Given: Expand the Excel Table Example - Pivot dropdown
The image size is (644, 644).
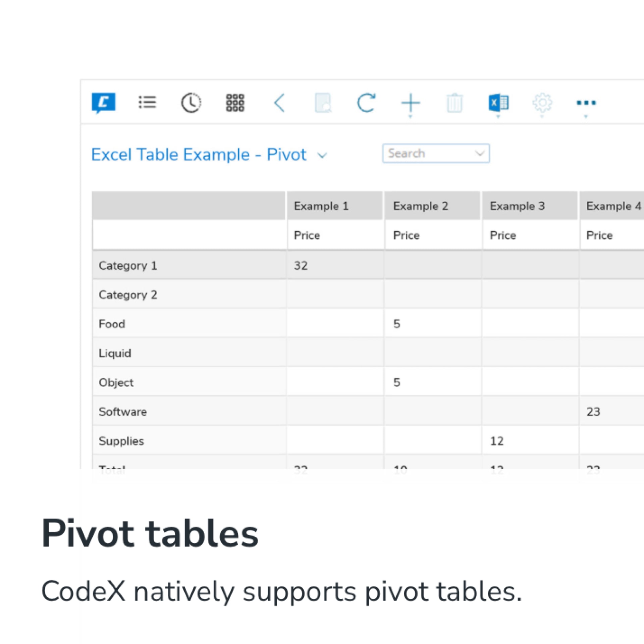Looking at the screenshot, I should tap(322, 155).
